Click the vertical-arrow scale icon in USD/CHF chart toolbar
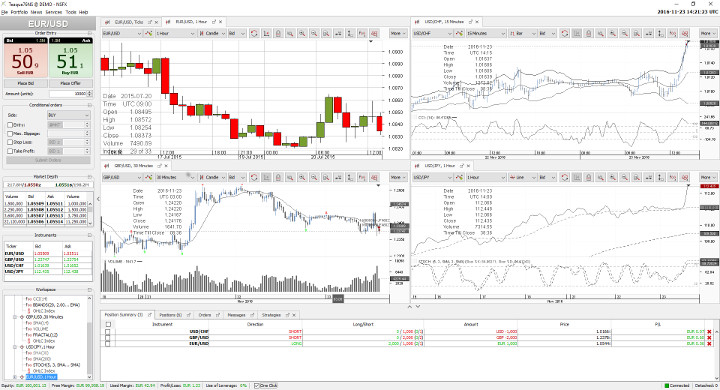The height and width of the screenshot is (390, 720). point(660,34)
